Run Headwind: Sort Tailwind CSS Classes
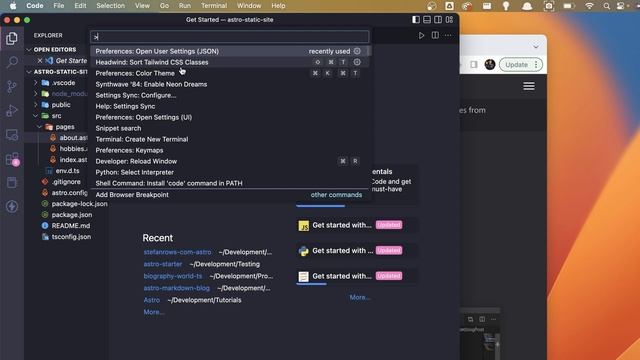 (230, 62)
